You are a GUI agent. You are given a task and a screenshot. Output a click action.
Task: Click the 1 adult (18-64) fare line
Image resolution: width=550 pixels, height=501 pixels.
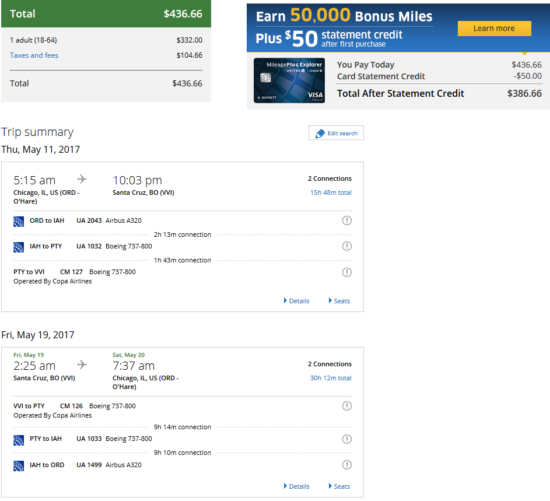[106, 40]
